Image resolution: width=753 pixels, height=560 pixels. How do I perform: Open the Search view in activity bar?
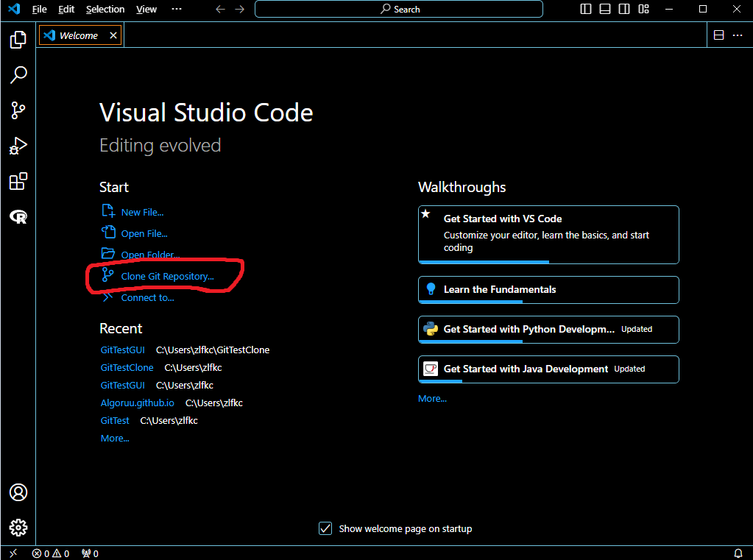(x=18, y=75)
